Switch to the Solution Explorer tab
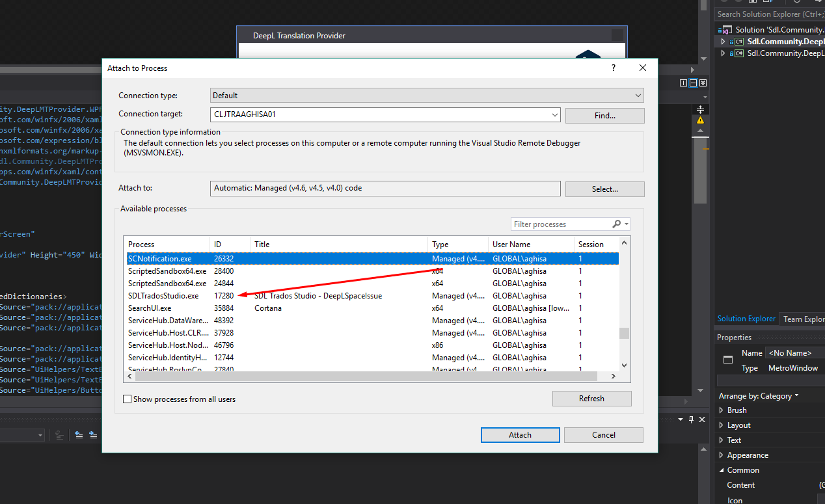 (746, 319)
